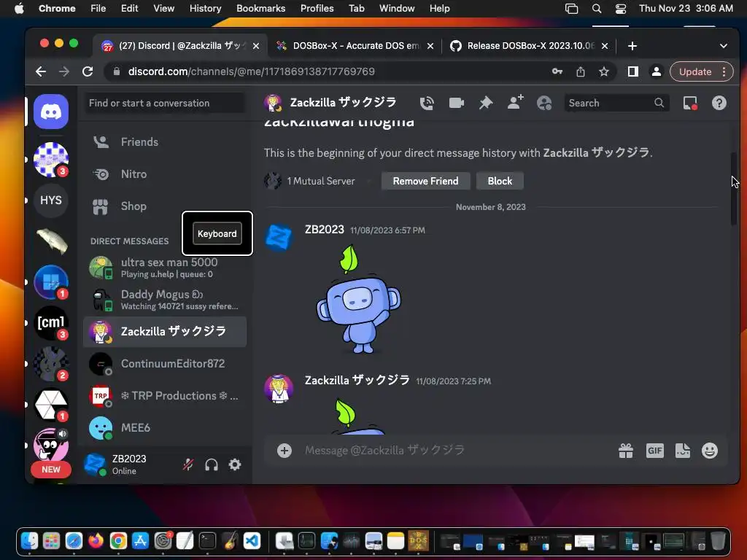The width and height of the screenshot is (747, 560).
Task: Click Remove Friend button
Action: point(425,181)
